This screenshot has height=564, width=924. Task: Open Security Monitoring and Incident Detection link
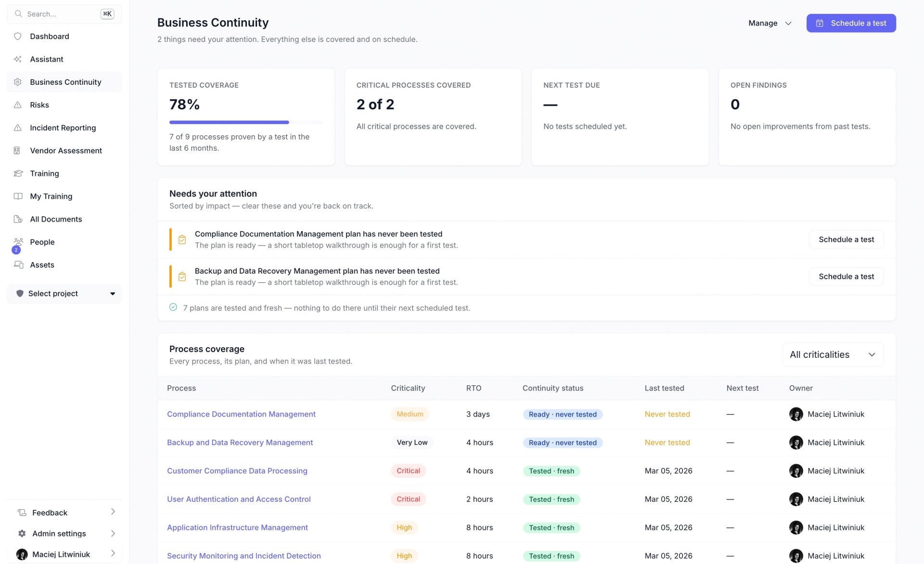[x=244, y=556]
